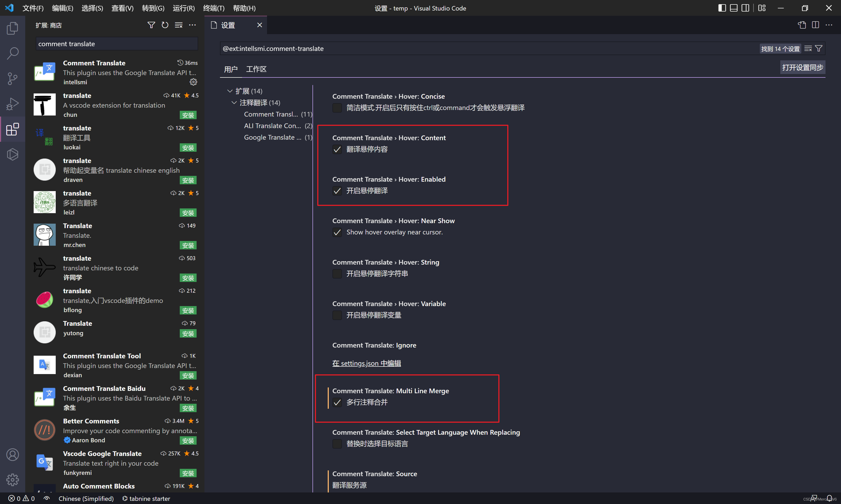Click the filter extensions funnel icon

click(151, 25)
